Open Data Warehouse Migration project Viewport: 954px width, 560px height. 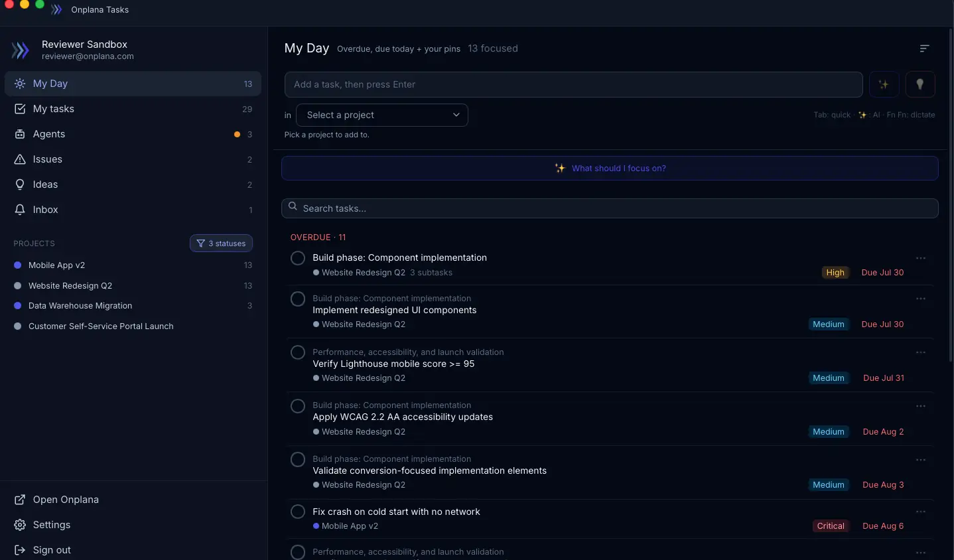click(133, 306)
